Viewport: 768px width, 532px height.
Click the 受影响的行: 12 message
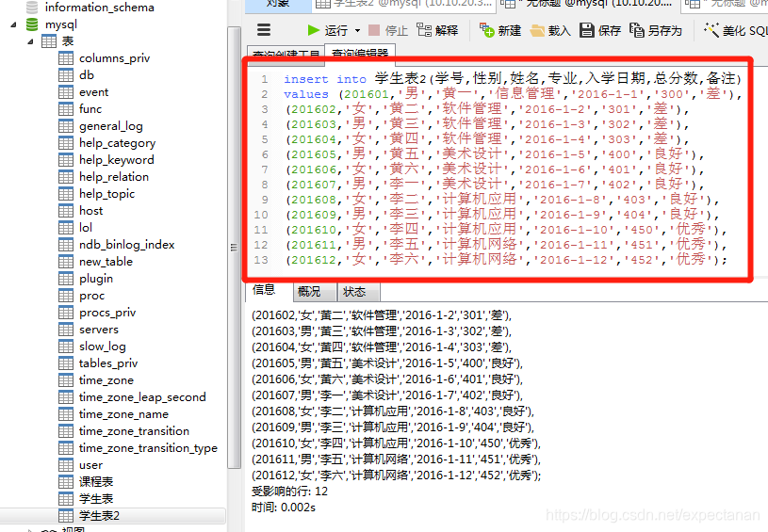[289, 492]
